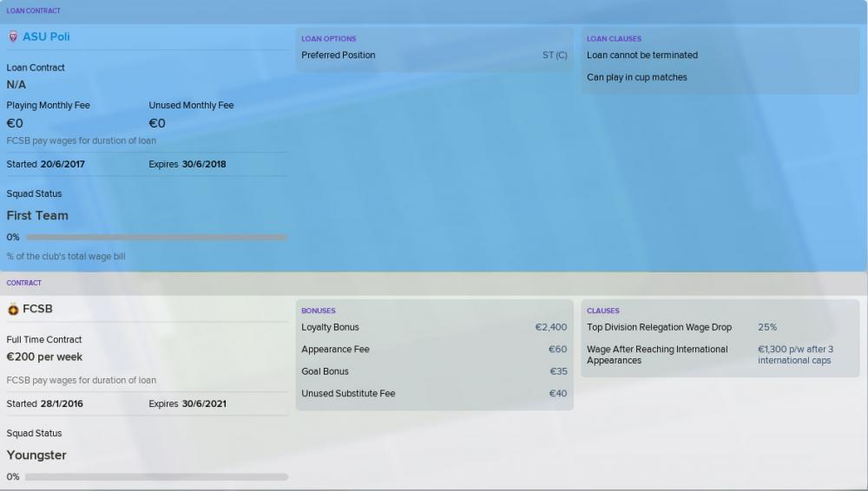Viewport: 868px width, 491px height.
Task: Click the Playing Monthly Fee label
Action: [48, 105]
